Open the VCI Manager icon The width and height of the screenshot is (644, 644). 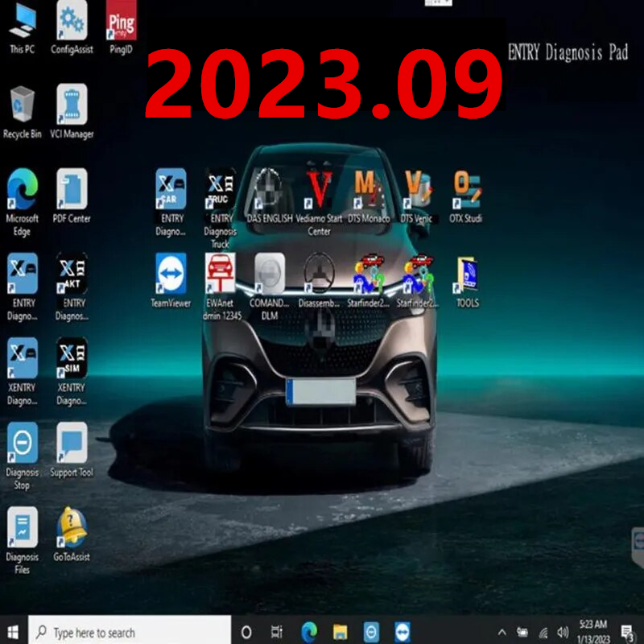click(72, 111)
